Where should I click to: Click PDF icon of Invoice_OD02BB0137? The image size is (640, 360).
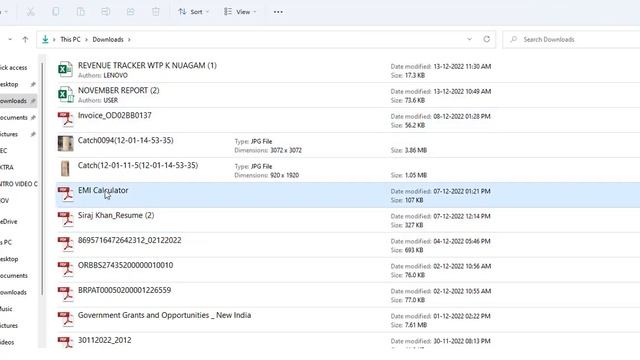point(65,120)
